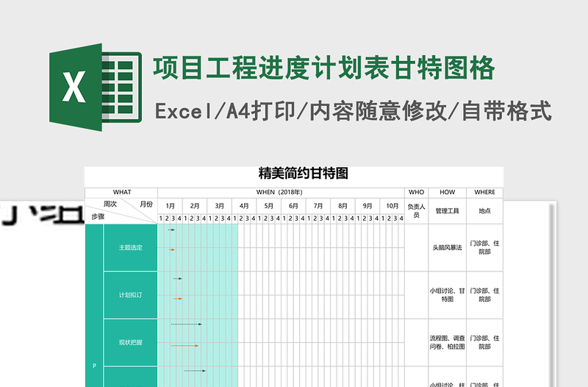Viewport: 588px width, 387px height.
Task: Click the WHAT header cell
Action: [121, 192]
